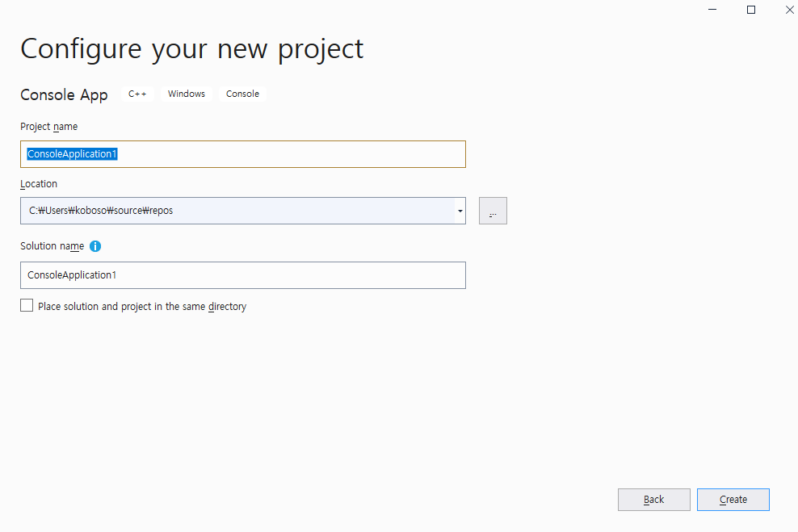This screenshot has height=532, width=798.
Task: Click the C++ tag
Action: [137, 94]
